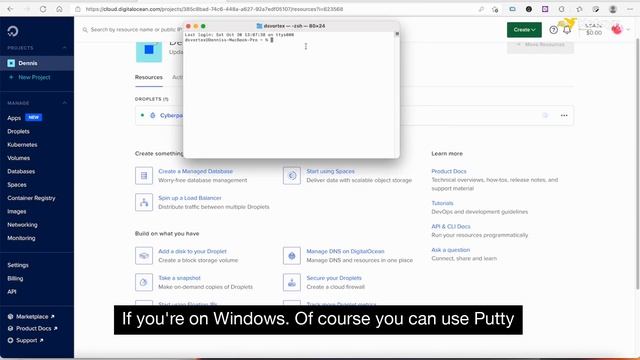Open Kubernetes in the sidebar

(x=22, y=144)
